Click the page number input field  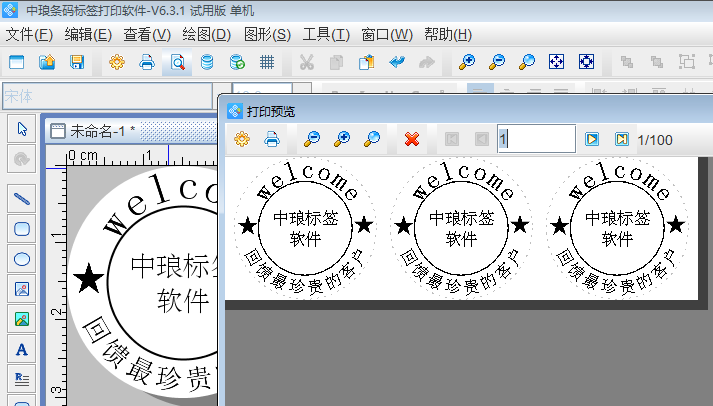536,139
